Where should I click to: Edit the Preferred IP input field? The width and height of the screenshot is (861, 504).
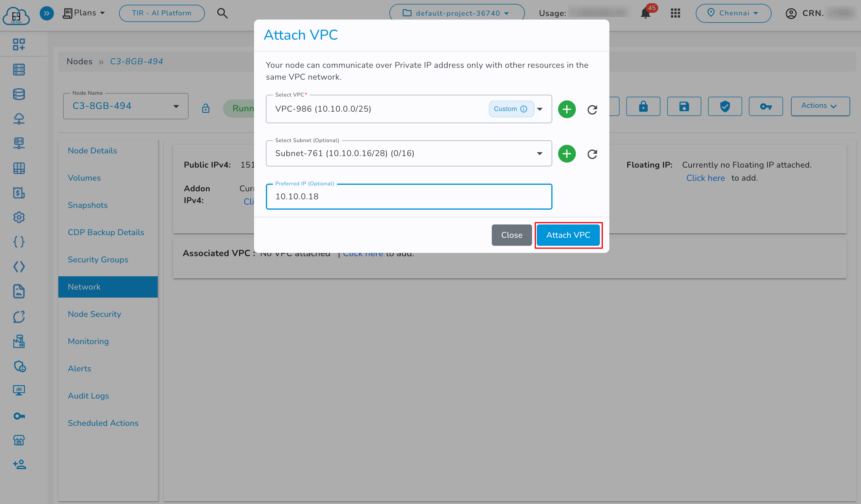pyautogui.click(x=409, y=196)
